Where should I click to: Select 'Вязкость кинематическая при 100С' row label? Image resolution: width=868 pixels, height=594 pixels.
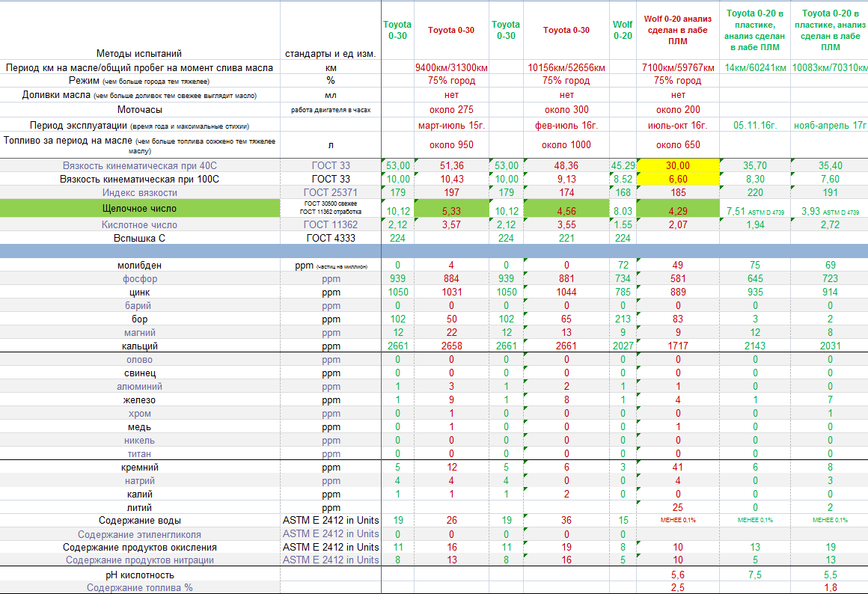139,180
